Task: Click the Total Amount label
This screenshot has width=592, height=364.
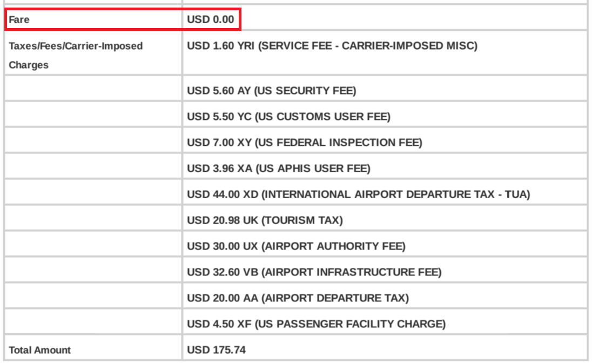Action: point(39,350)
